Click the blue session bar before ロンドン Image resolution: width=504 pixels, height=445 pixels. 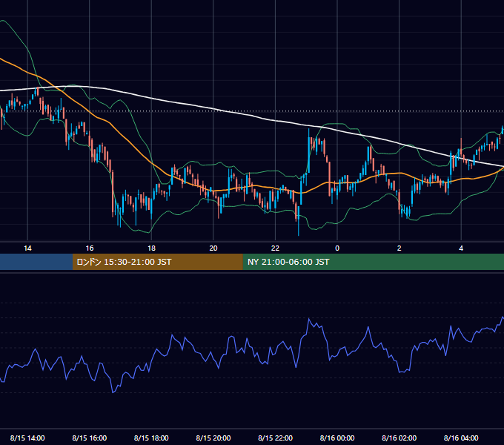[x=36, y=262]
